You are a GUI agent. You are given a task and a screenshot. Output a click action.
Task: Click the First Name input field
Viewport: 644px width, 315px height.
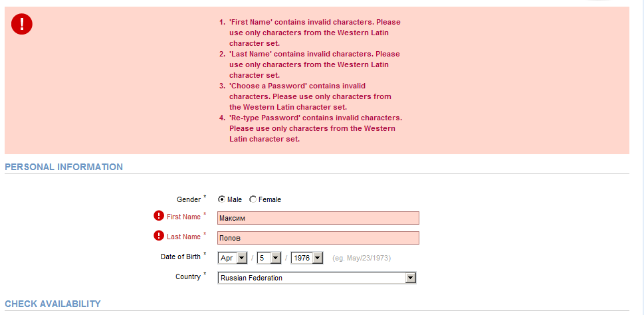click(x=318, y=218)
